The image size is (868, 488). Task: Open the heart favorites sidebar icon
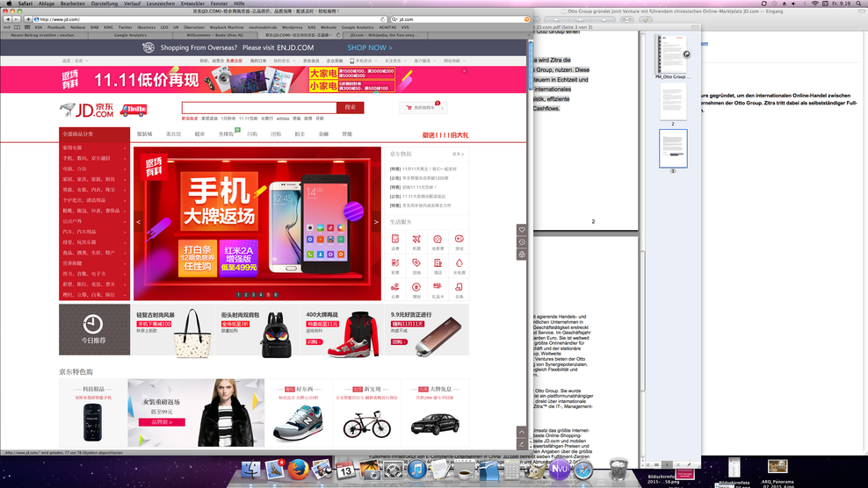click(x=522, y=230)
